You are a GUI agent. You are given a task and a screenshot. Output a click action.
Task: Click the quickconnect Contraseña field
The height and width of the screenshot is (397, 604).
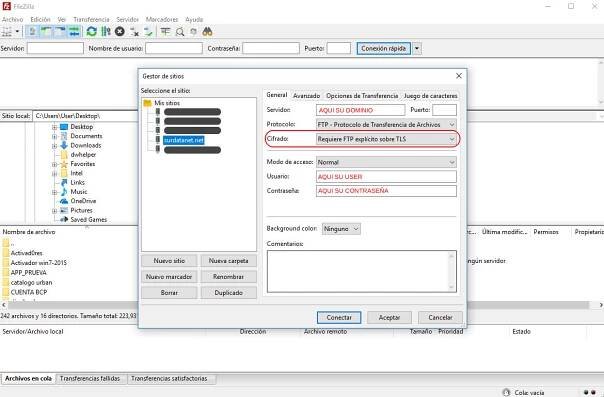271,49
